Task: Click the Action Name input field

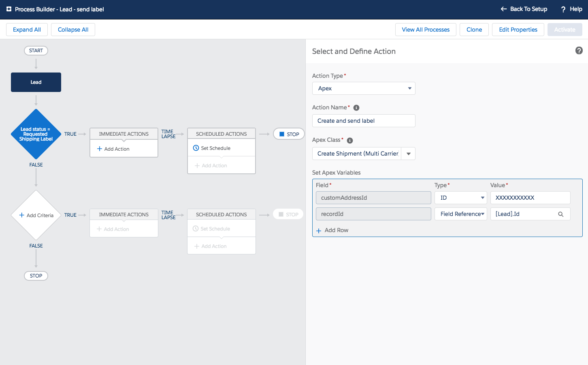Action: tap(364, 121)
